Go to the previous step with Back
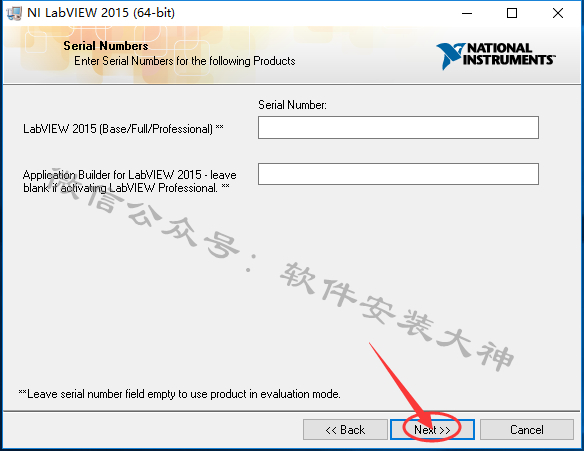Screen dimensions: 584x451 pos(345,430)
